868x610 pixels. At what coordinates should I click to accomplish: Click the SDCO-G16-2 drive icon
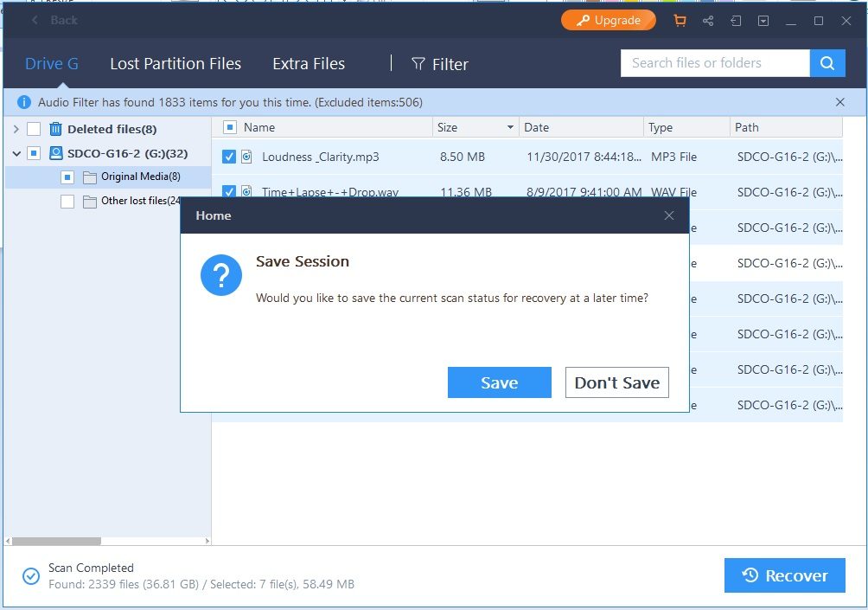[x=56, y=153]
